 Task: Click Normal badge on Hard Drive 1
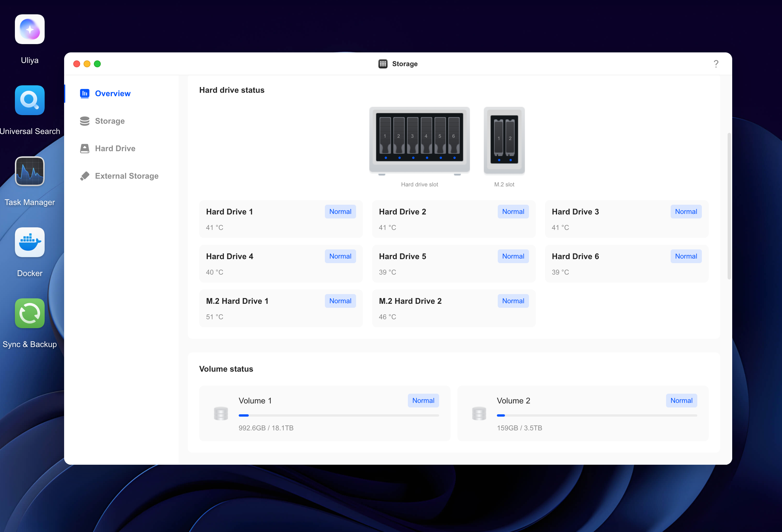pos(340,212)
